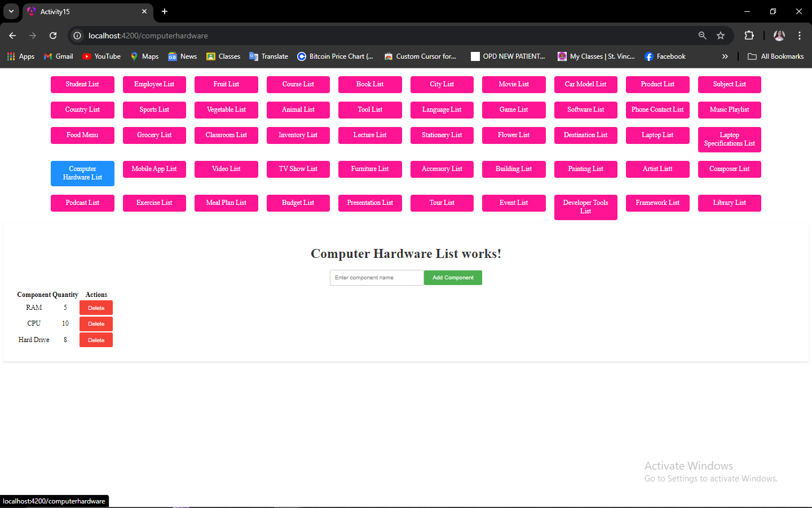The width and height of the screenshot is (812, 508).
Task: Open the browser Extensions puzzle icon
Action: (x=749, y=36)
